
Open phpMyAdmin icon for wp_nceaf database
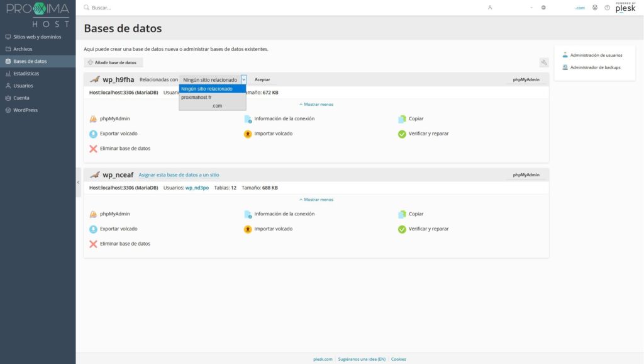(93, 214)
